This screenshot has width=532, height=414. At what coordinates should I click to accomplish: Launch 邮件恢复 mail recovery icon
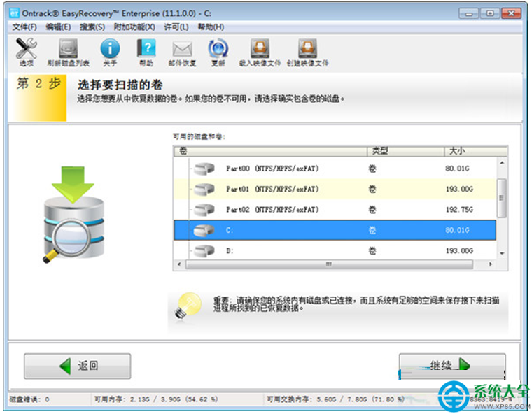pyautogui.click(x=182, y=49)
